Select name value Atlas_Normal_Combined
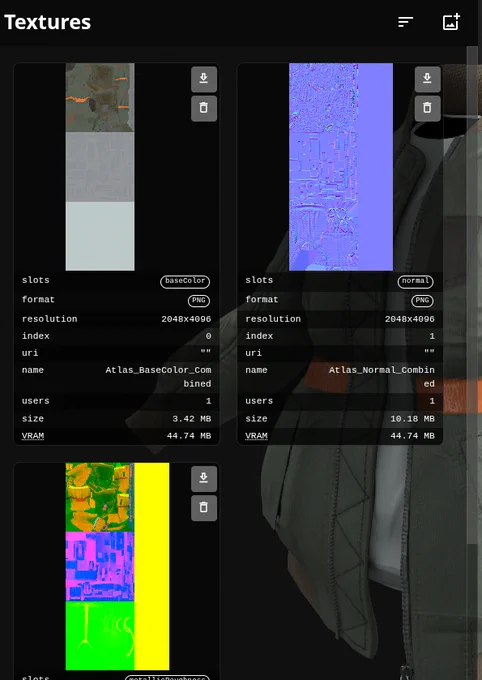This screenshot has height=680, width=482. [x=382, y=377]
